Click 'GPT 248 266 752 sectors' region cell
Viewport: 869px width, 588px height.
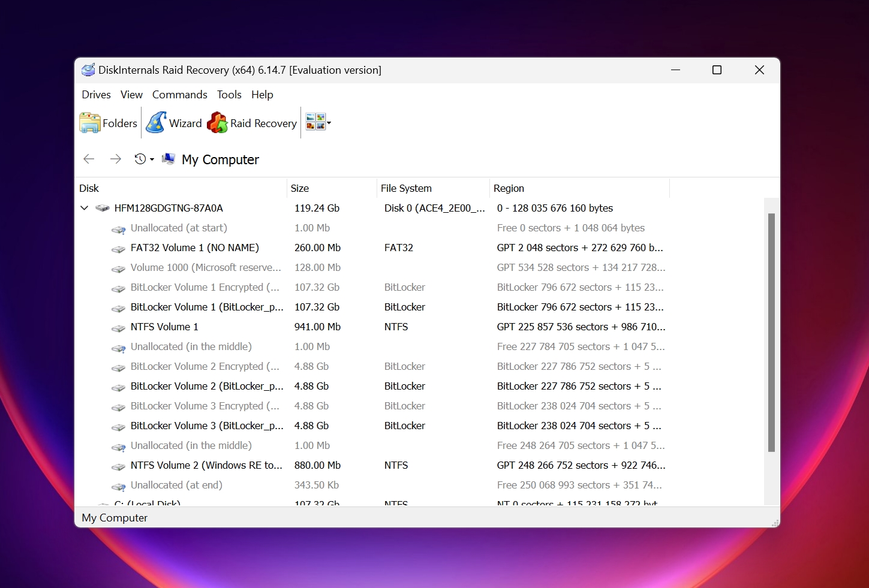pos(581,465)
